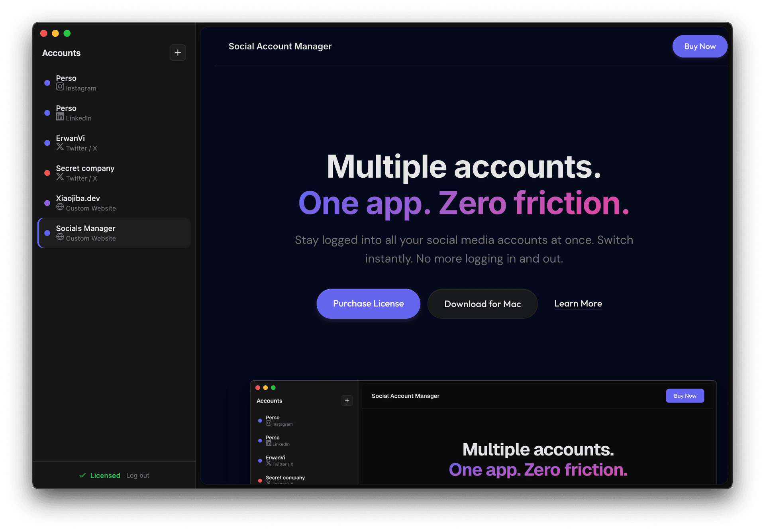This screenshot has width=765, height=532.
Task: Click Log out at the bottom
Action: (137, 475)
